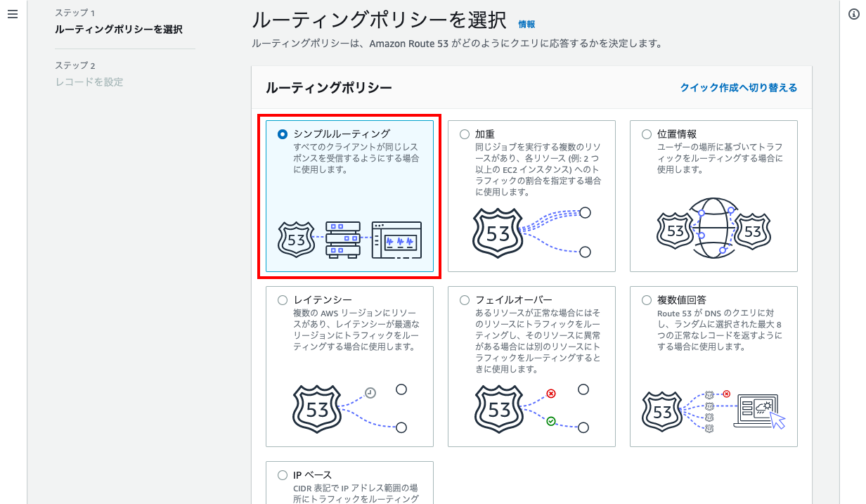Click the failover routing illustration

coord(531,408)
